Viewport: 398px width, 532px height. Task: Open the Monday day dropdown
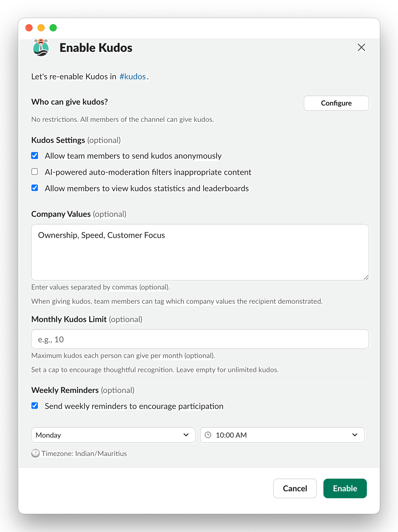click(x=113, y=435)
